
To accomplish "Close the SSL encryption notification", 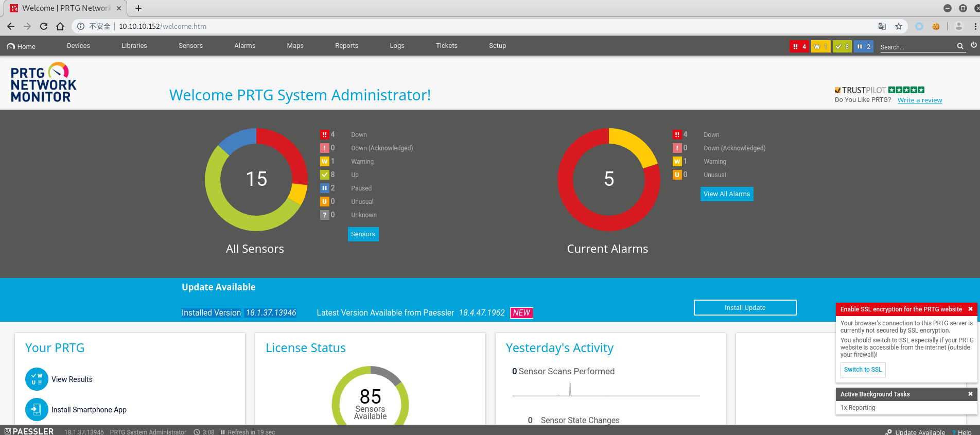I will click(970, 309).
